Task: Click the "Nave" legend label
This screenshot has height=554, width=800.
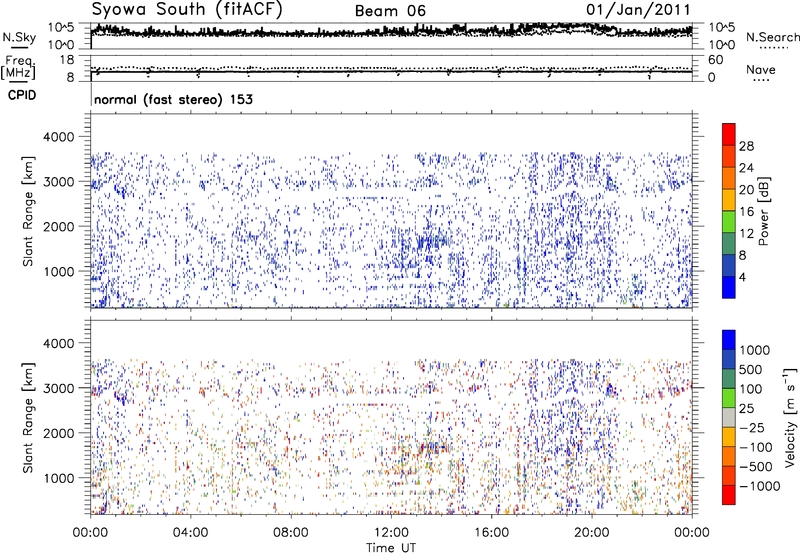Action: click(x=761, y=69)
